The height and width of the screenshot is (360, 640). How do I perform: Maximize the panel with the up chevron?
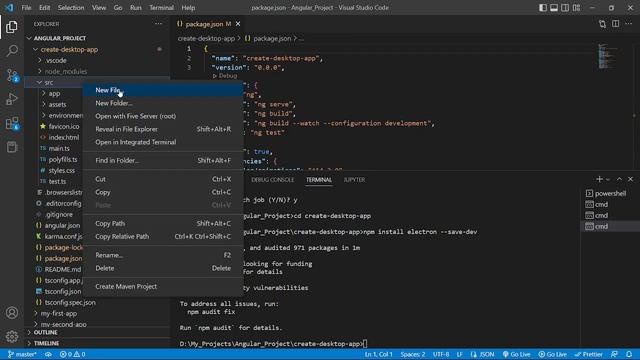tap(619, 179)
